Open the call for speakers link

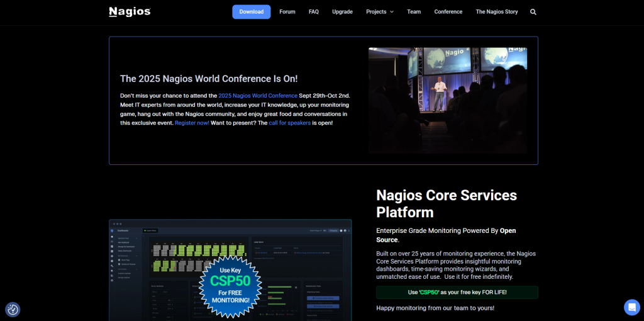pos(289,123)
